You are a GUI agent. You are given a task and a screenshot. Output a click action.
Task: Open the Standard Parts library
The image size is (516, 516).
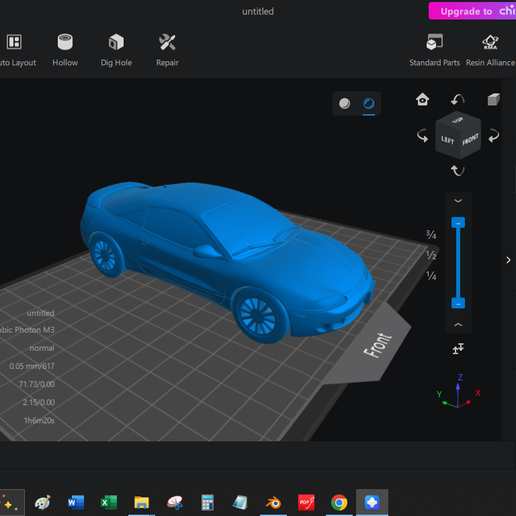pos(434,50)
